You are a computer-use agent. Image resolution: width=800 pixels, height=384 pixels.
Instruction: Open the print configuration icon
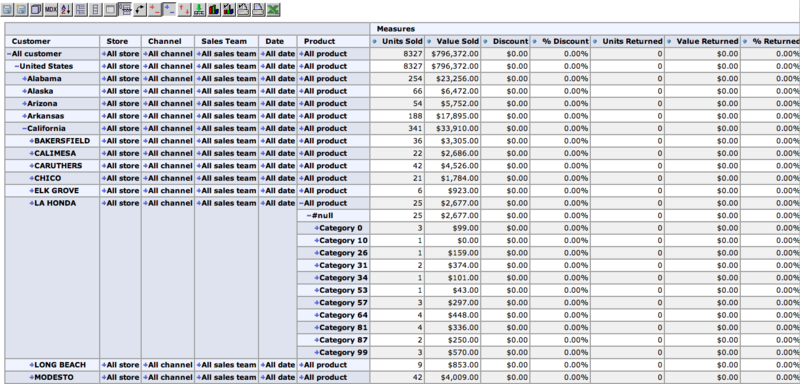[x=244, y=9]
